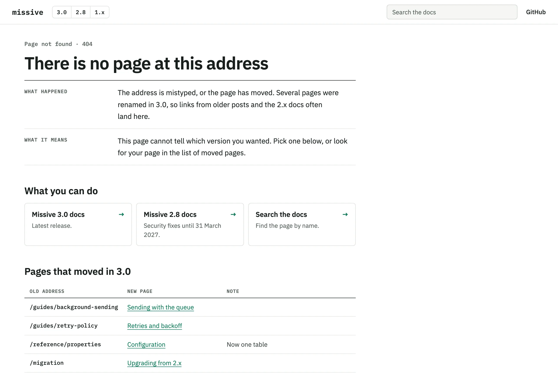Open the Missive 3.0 docs card title
The width and height of the screenshot is (558, 392).
point(58,215)
